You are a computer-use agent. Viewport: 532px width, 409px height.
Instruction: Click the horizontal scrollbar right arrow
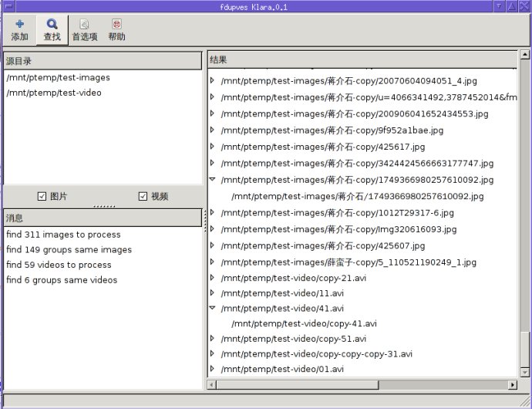click(513, 384)
